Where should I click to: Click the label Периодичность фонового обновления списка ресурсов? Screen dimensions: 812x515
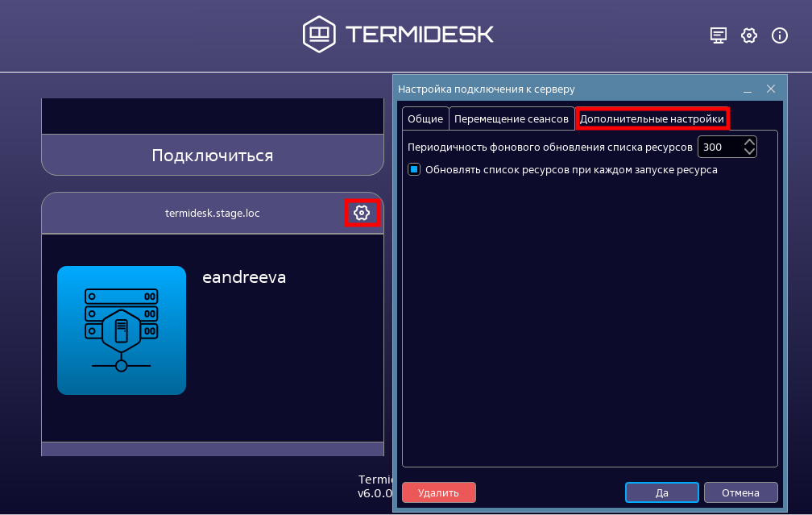pos(550,147)
